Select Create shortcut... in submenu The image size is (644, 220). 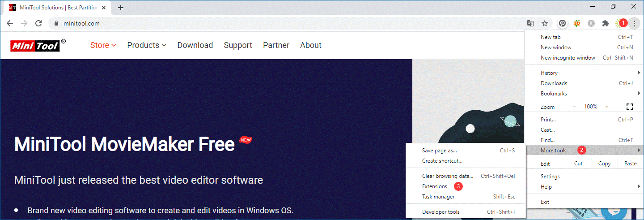point(466,161)
